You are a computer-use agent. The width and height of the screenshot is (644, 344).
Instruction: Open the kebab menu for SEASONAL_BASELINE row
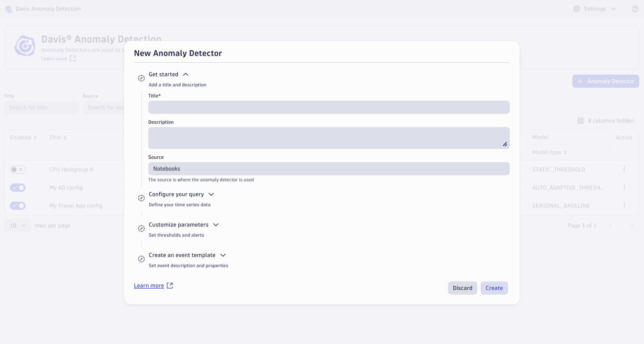[625, 205]
